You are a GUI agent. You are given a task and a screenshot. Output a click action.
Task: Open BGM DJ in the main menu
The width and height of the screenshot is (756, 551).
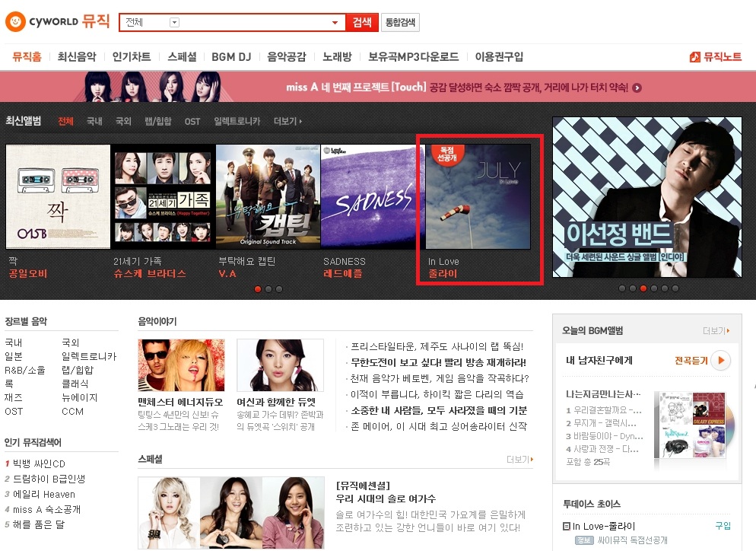[x=231, y=57]
